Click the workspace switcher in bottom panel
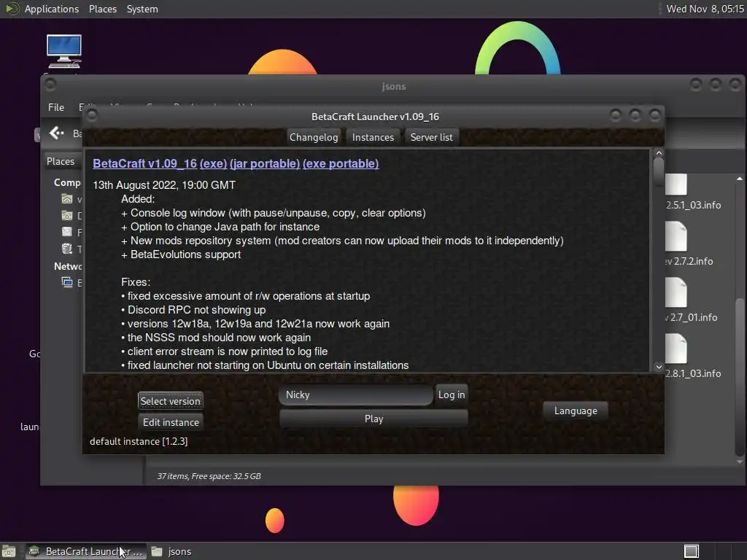The height and width of the screenshot is (560, 747). click(x=692, y=551)
